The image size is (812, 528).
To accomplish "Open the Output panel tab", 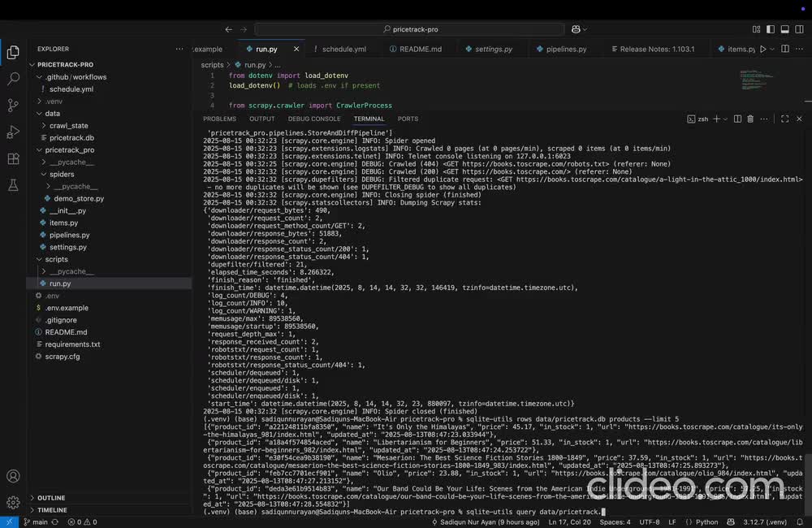I will pos(262,119).
